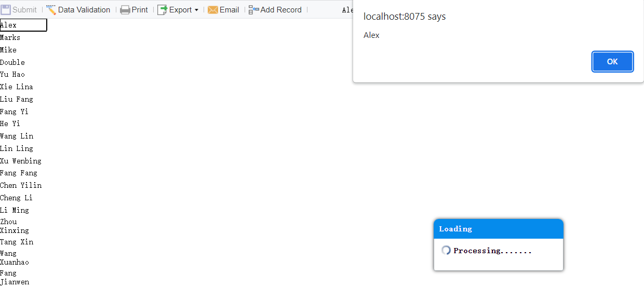
Task: Click the Chen Yilin cell
Action: click(23, 185)
